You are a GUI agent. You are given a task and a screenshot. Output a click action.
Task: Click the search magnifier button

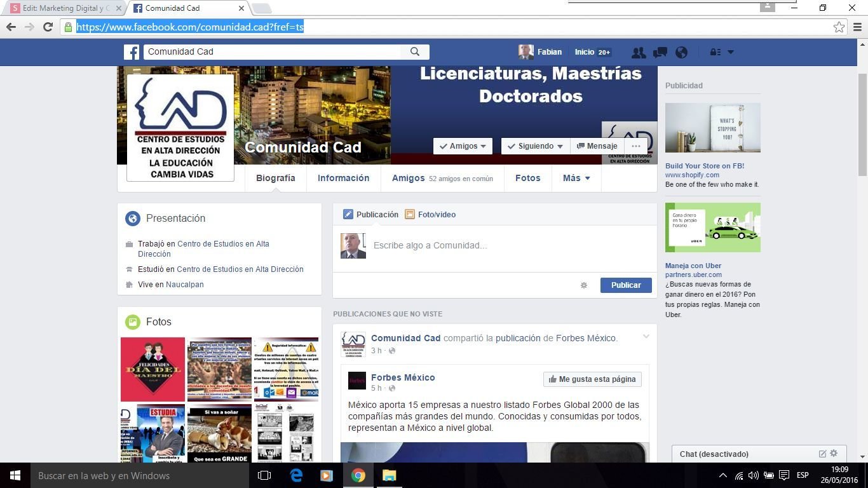[x=415, y=52]
